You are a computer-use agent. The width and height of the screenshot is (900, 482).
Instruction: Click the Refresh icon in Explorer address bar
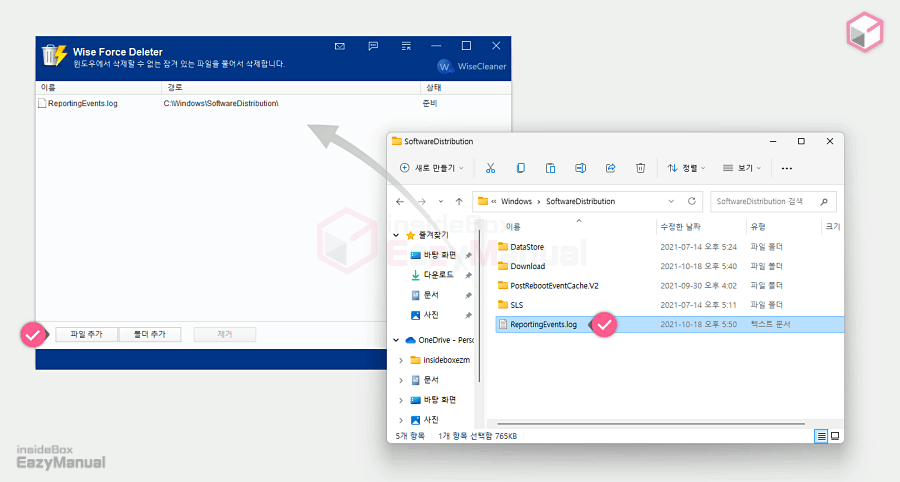(692, 201)
